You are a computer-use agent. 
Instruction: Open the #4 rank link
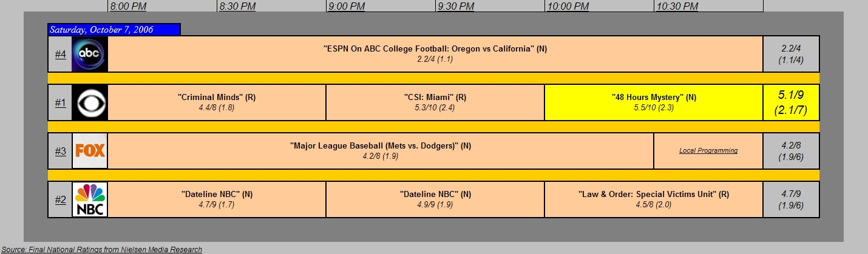60,54
